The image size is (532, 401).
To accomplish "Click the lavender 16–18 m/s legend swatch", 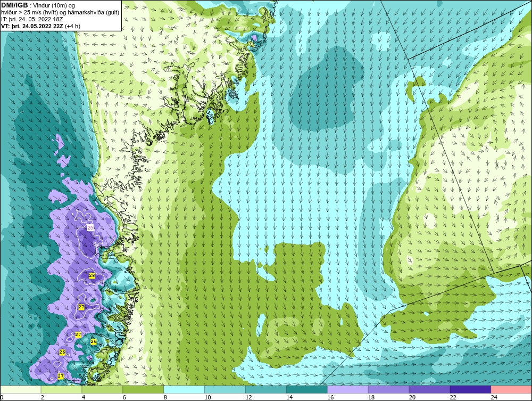I will [x=348, y=389].
